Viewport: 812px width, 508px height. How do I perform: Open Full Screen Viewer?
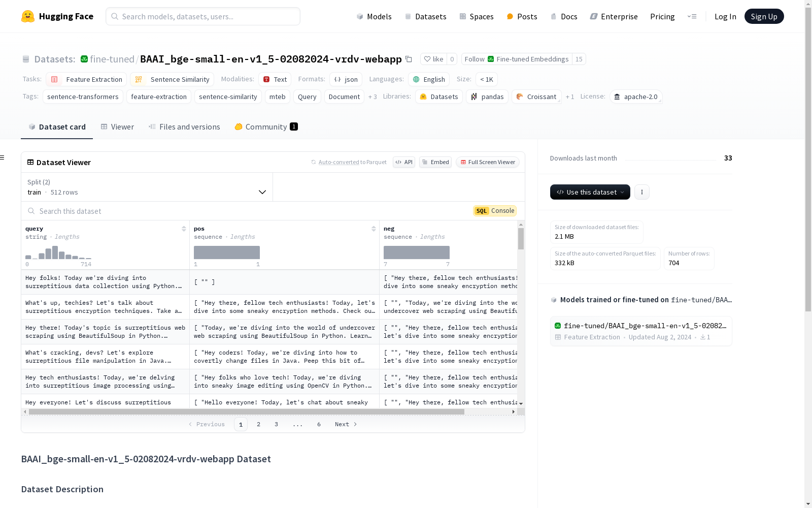(x=488, y=162)
